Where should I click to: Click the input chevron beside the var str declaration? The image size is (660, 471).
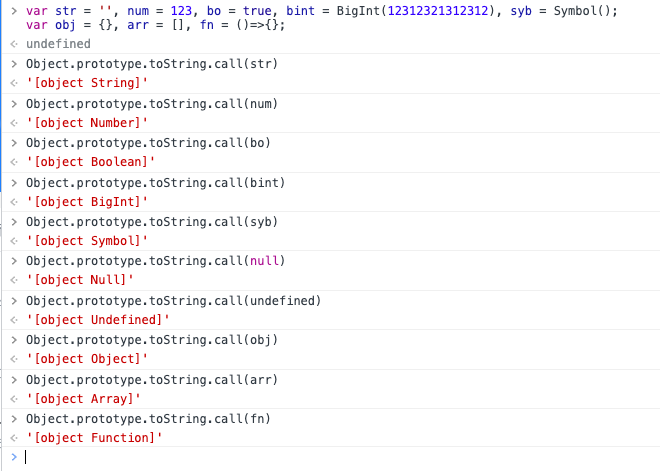(12, 10)
